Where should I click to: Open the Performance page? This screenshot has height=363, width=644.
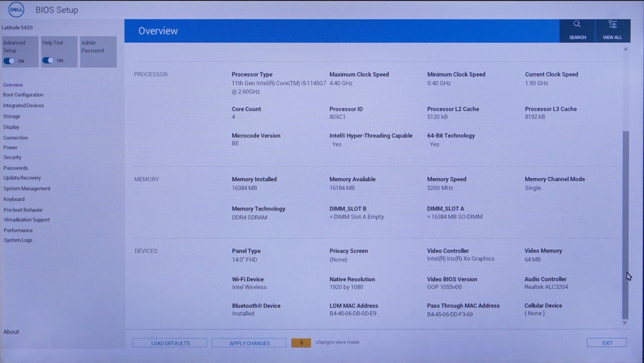(x=18, y=230)
